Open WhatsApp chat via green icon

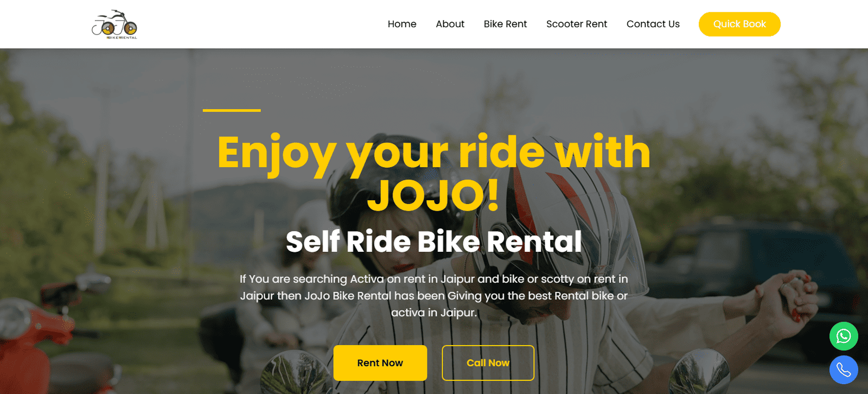point(844,336)
